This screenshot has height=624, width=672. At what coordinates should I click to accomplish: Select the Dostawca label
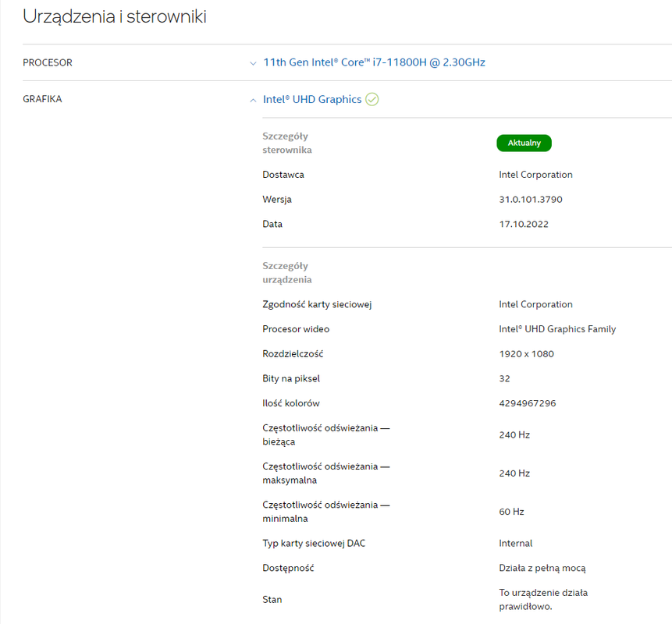pos(283,175)
